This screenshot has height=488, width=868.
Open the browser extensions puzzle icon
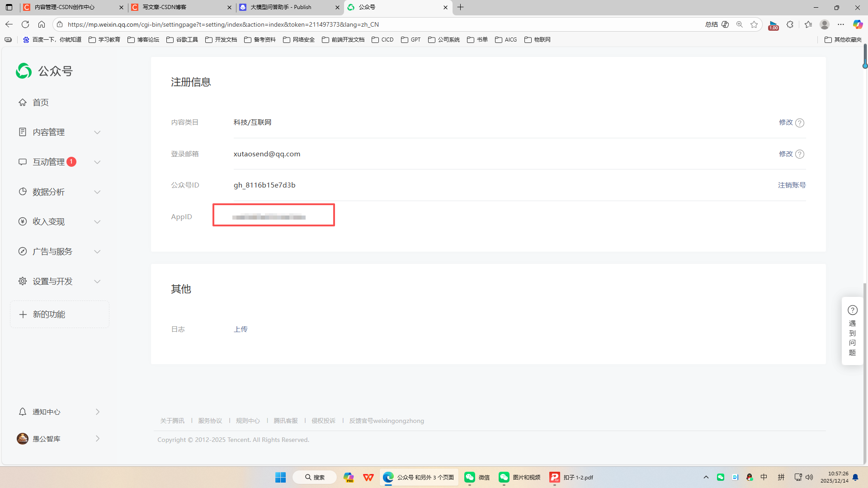coord(790,24)
